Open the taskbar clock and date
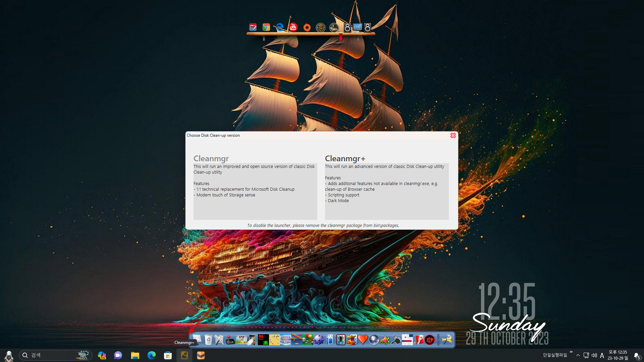 coord(618,355)
